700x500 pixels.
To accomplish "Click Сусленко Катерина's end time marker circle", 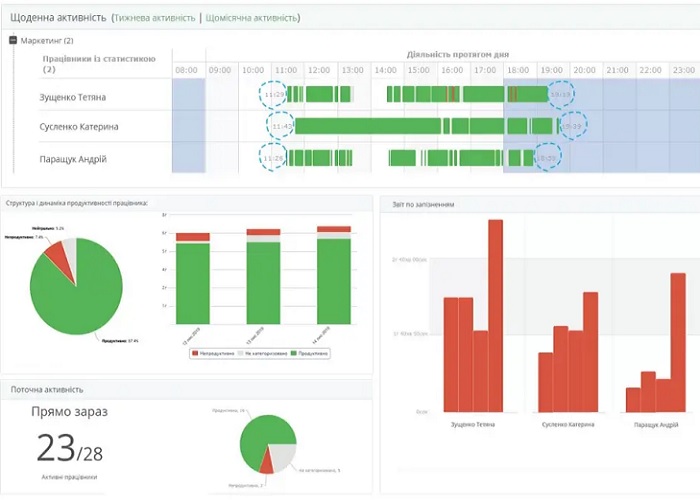I will tap(572, 126).
